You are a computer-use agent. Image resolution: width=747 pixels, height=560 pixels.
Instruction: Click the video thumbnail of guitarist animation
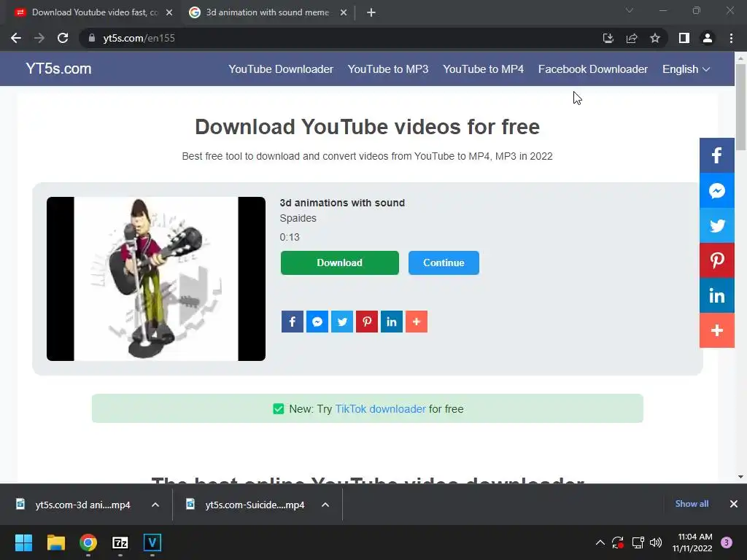point(156,279)
